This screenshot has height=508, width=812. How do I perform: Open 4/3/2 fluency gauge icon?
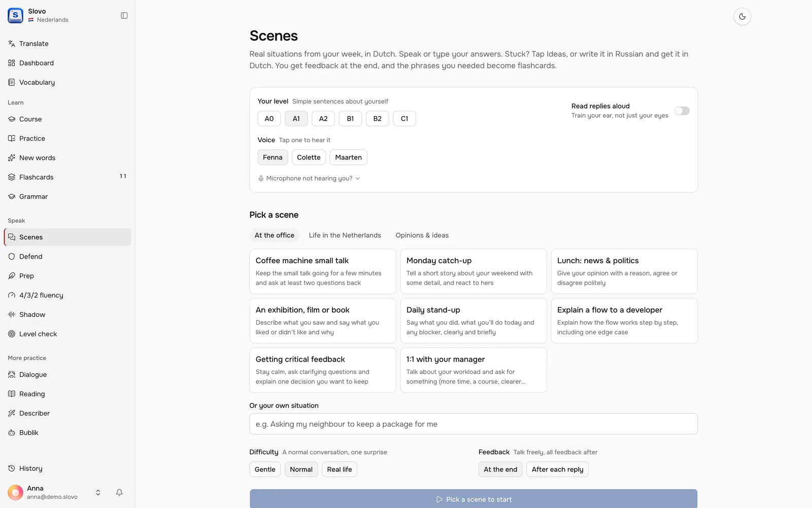[12, 295]
